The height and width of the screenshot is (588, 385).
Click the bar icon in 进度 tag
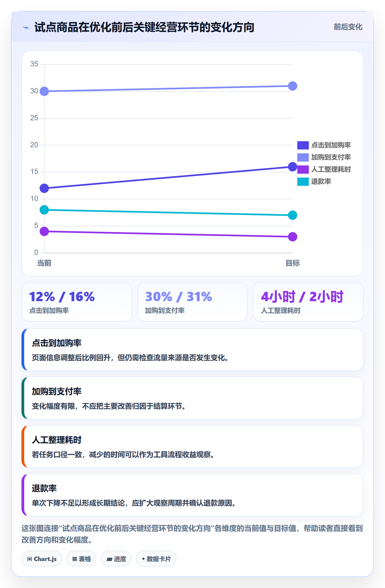(x=109, y=559)
